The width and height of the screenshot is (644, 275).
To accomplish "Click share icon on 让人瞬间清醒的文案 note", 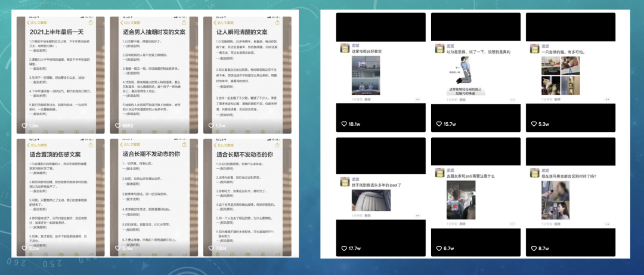I will pyautogui.click(x=278, y=23).
